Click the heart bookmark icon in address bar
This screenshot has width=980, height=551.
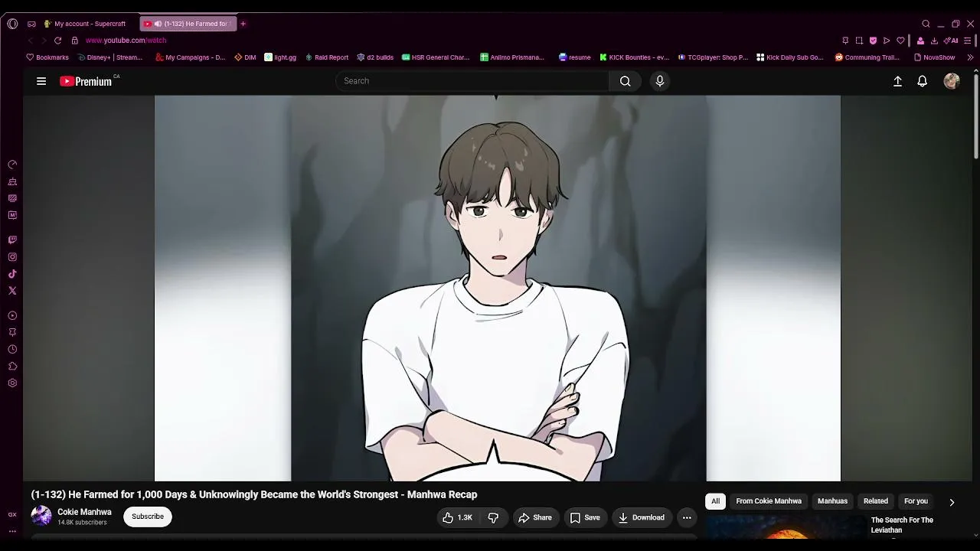[x=901, y=41]
